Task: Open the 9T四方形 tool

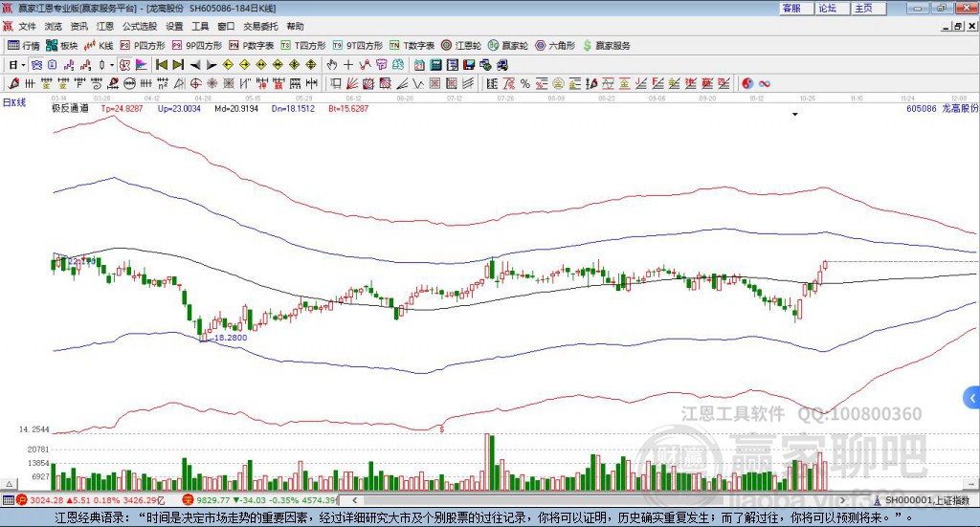Action: [358, 46]
